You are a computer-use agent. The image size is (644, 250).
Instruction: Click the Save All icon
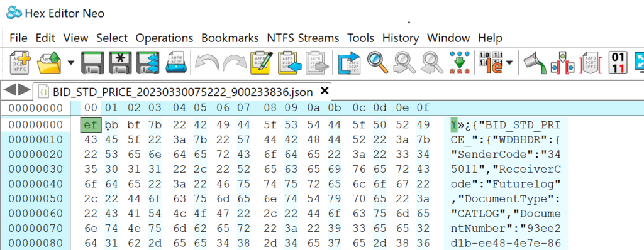click(x=147, y=63)
